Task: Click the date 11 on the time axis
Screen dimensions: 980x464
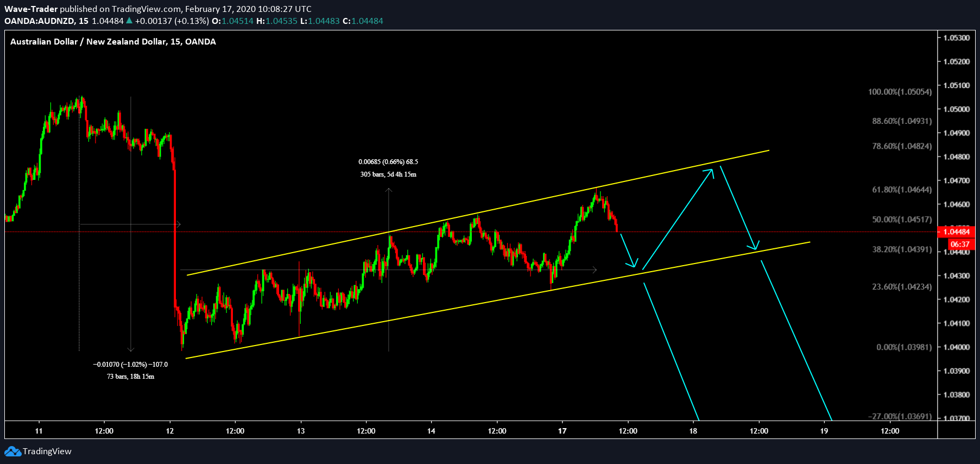Action: (x=39, y=431)
